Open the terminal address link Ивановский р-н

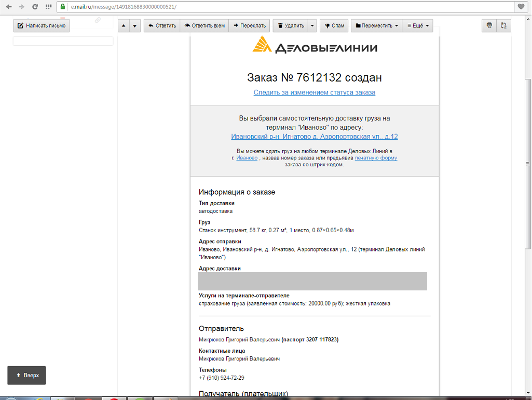click(315, 137)
